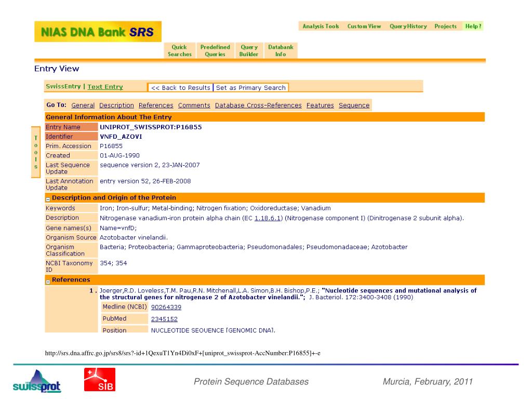This screenshot has height=399, width=532.
Task: Jump to Database Cross-References section
Action: [258, 105]
